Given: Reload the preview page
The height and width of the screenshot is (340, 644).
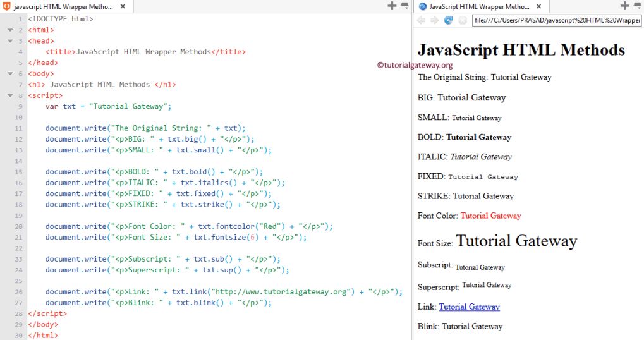Looking at the screenshot, I should point(449,20).
